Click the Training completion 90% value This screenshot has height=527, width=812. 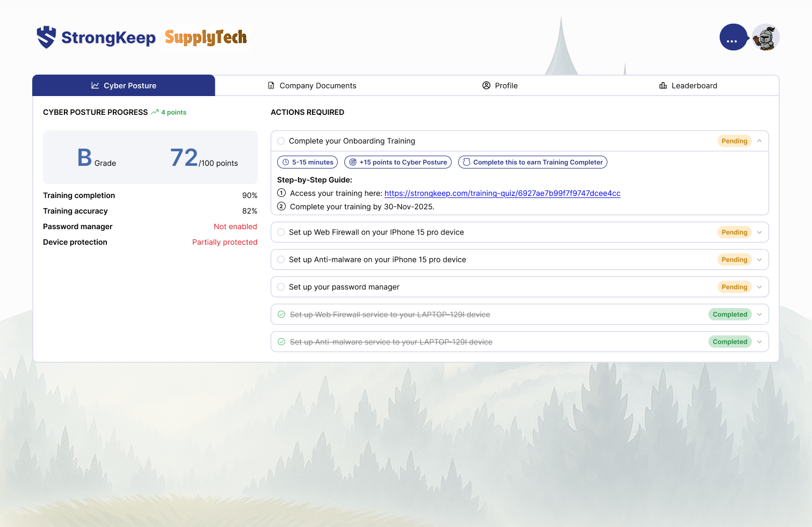(250, 195)
